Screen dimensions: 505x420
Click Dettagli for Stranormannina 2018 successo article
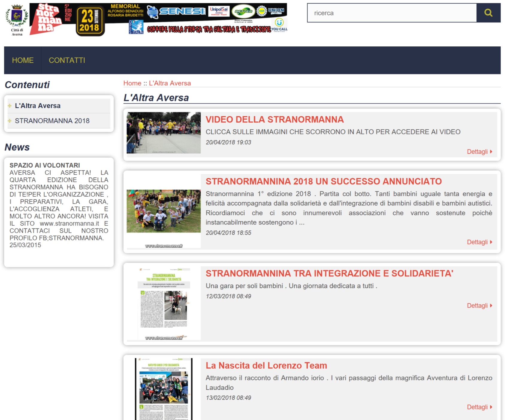click(479, 242)
